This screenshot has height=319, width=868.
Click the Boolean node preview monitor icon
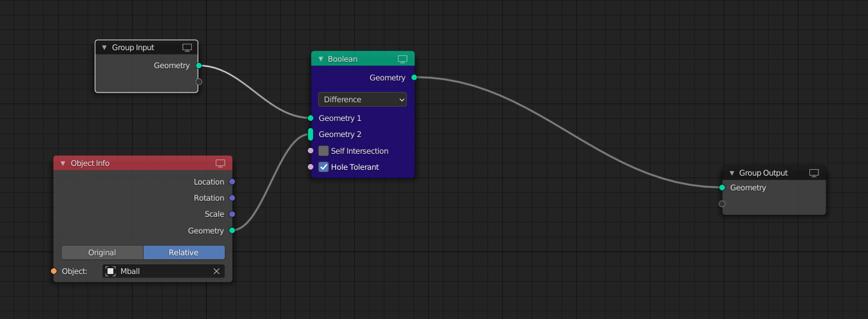coord(402,59)
